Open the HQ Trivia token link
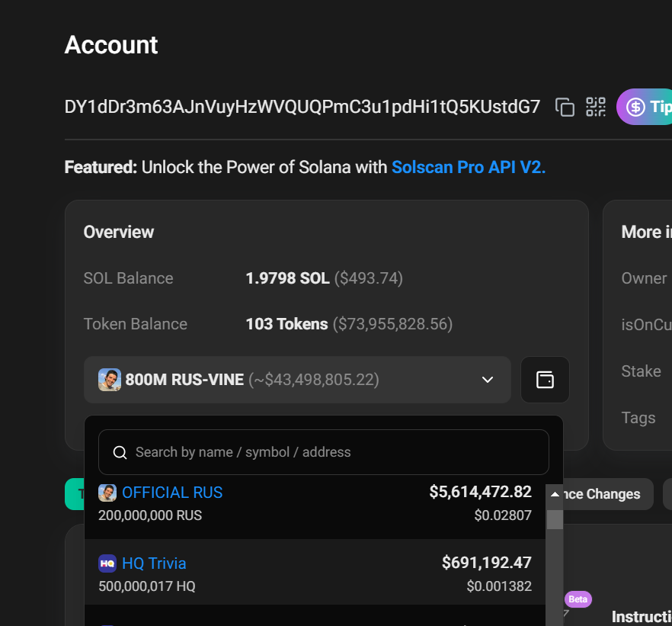 tap(154, 563)
